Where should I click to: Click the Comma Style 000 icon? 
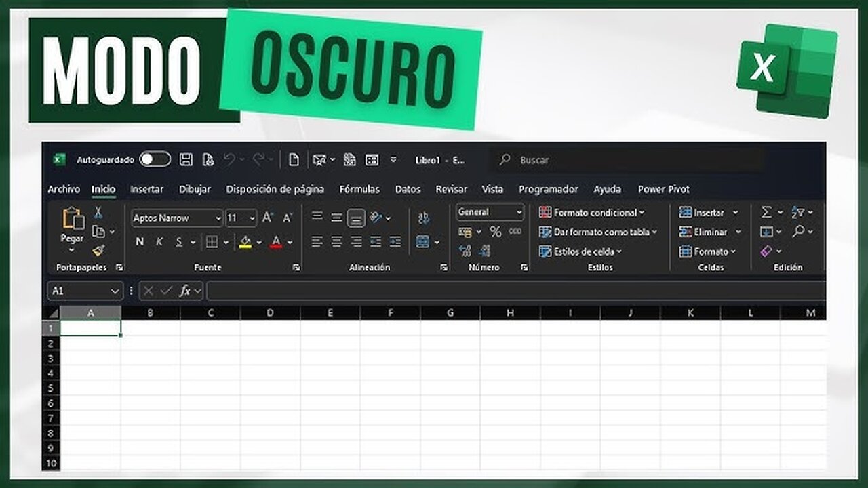pyautogui.click(x=515, y=232)
